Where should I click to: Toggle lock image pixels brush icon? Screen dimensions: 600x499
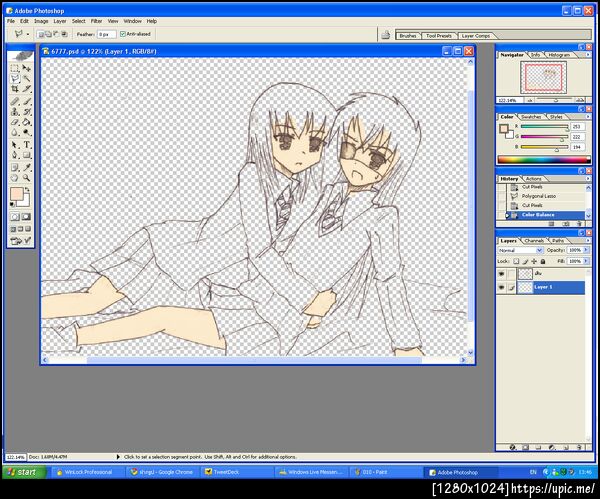pyautogui.click(x=525, y=261)
